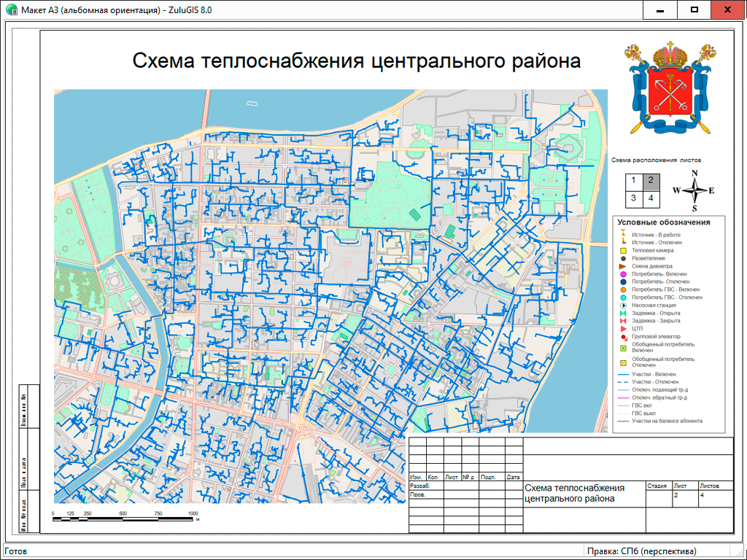Image resolution: width=747 pixels, height=560 pixels.
Task: Click the map title heading text
Action: pos(356,61)
